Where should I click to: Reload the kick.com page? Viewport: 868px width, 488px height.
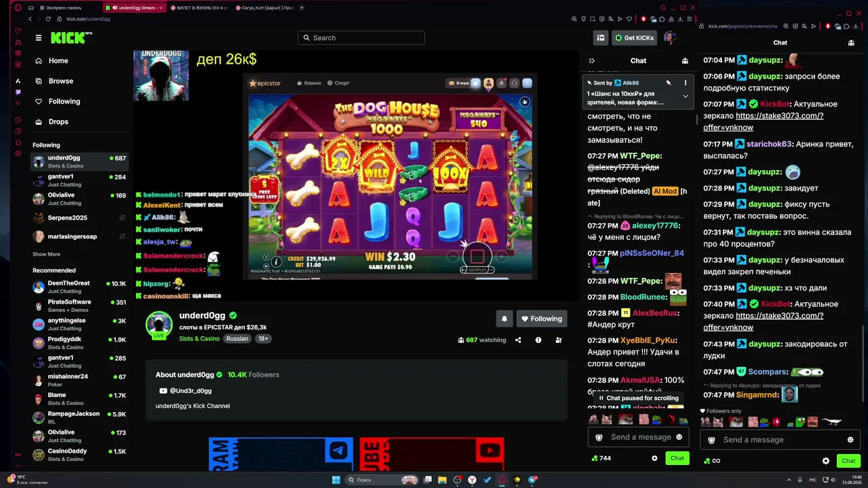click(49, 19)
